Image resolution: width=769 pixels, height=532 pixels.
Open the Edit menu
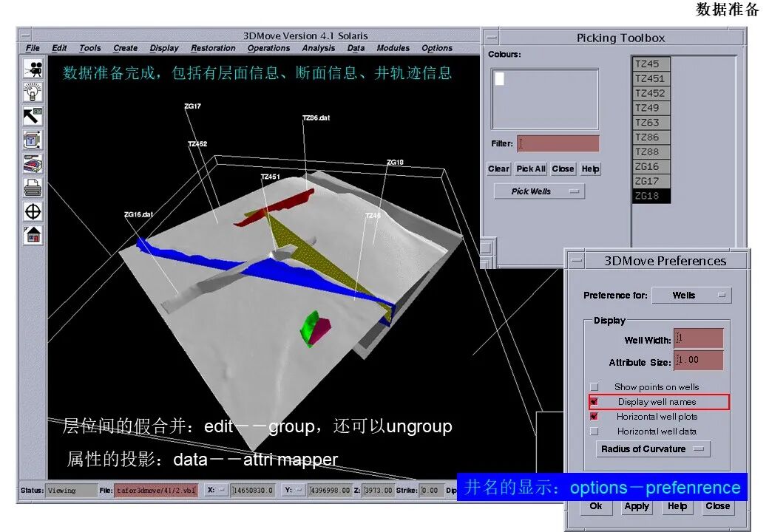[59, 48]
